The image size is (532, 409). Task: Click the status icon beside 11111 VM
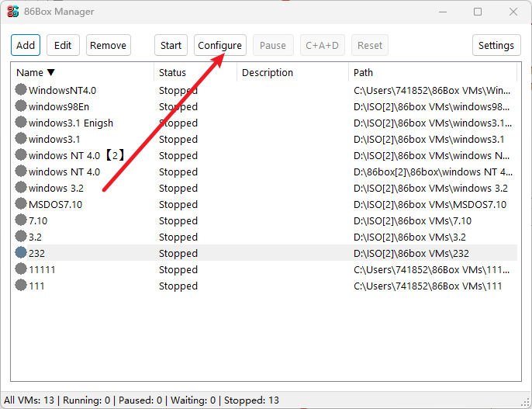(21, 269)
